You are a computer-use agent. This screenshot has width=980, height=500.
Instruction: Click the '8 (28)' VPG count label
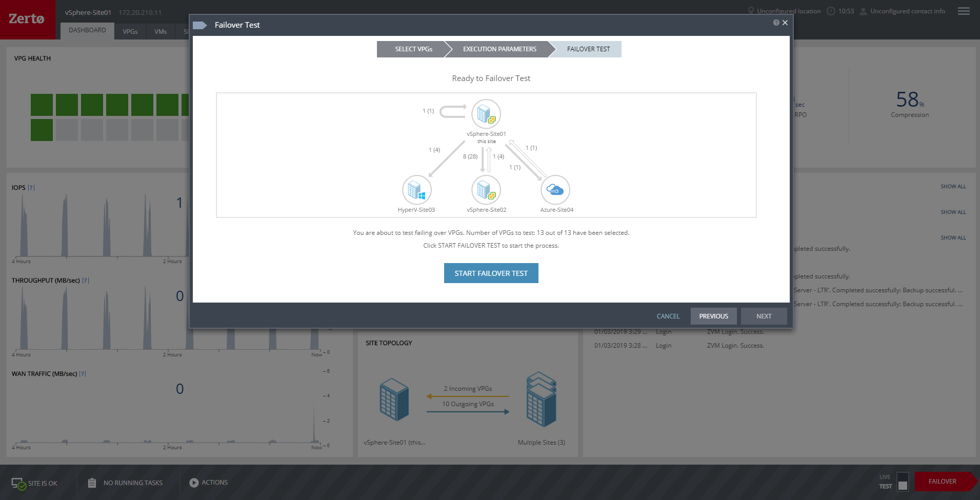coord(470,156)
